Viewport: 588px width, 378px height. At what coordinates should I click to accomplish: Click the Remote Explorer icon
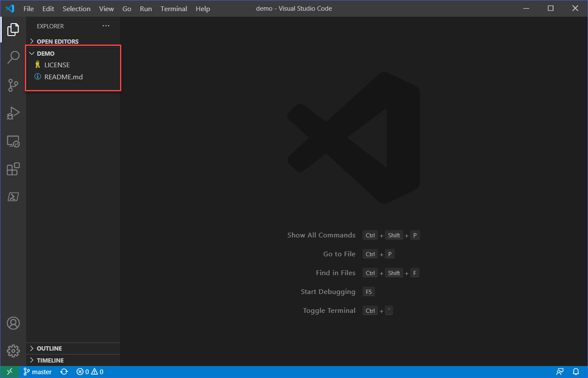click(x=13, y=141)
